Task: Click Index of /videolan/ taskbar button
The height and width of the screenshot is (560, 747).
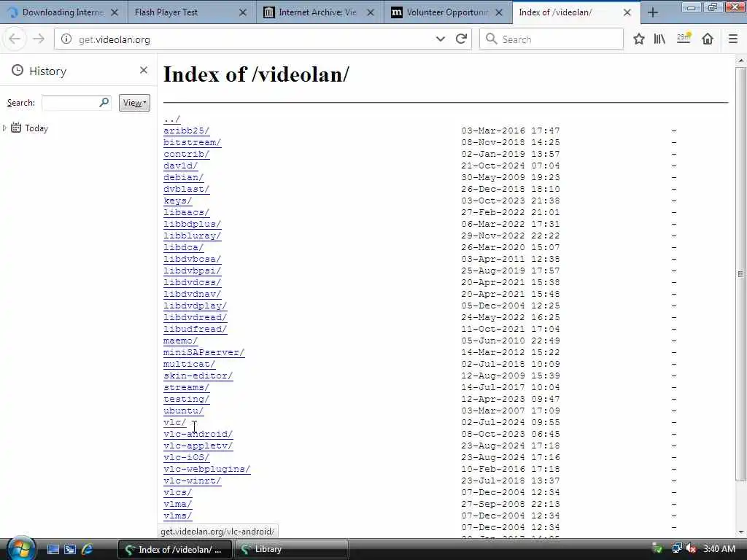Action: [175, 550]
